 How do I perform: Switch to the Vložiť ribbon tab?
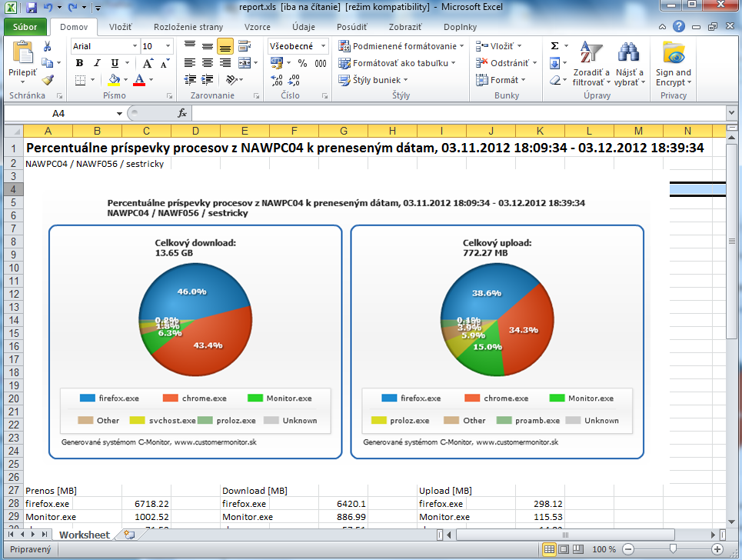pos(120,27)
